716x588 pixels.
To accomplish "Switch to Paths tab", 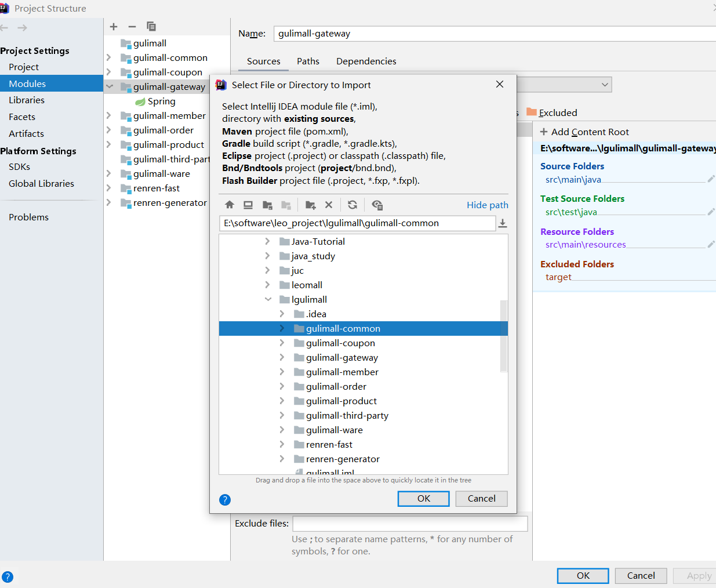I will tap(308, 61).
